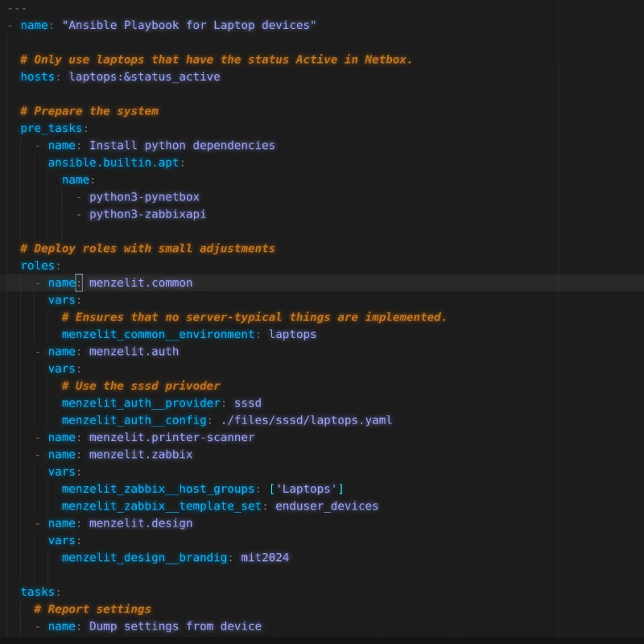
Task: Click the ['Laptops'] host groups value
Action: pos(307,489)
